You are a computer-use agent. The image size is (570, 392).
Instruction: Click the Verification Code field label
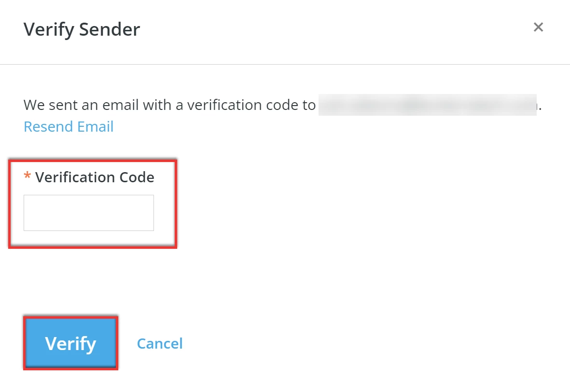[95, 177]
